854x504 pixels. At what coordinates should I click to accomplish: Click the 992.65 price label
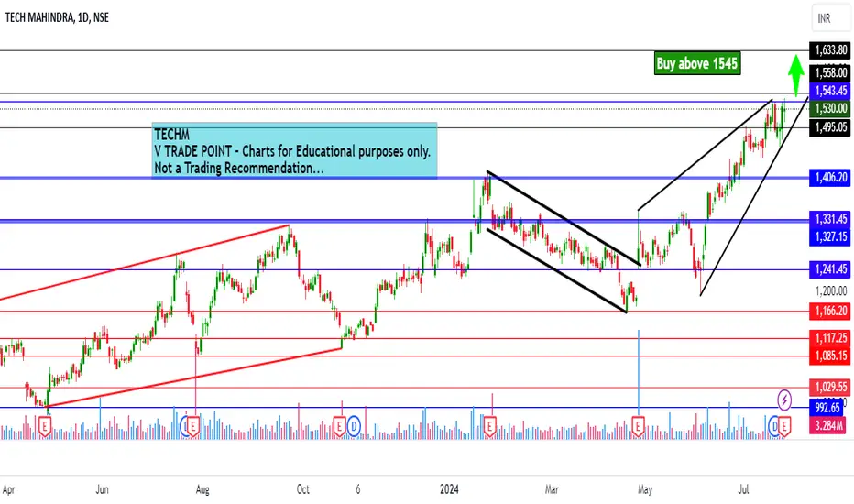pyautogui.click(x=827, y=408)
